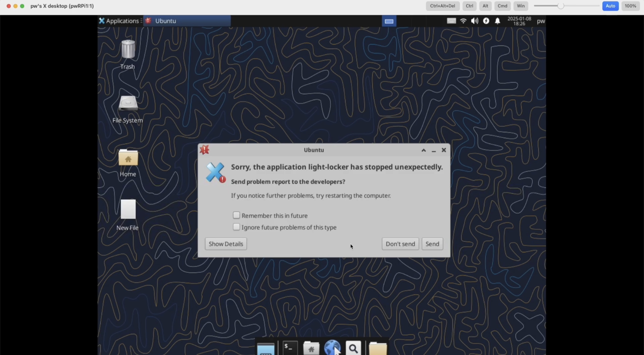Image resolution: width=644 pixels, height=355 pixels.
Task: Adjust the VNC zoom slider
Action: [560, 6]
